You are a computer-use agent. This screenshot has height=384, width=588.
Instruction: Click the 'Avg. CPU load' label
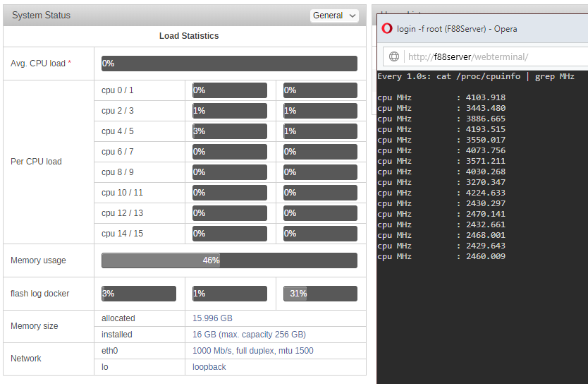coord(38,64)
